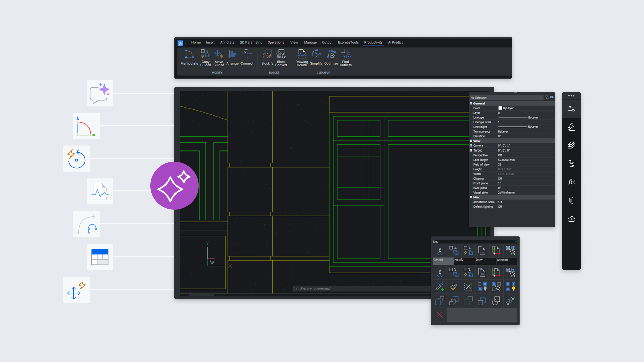Screen dimensions: 644x362
Task: Toggle Perspective off setting in the View section
Action: 499,155
